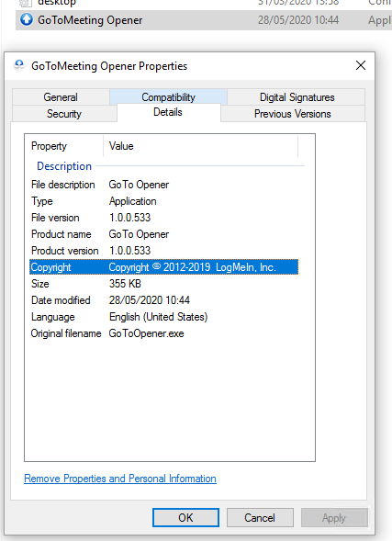This screenshot has height=541, width=392.
Task: Click the Properties dialog title bar icon
Action: coord(19,65)
